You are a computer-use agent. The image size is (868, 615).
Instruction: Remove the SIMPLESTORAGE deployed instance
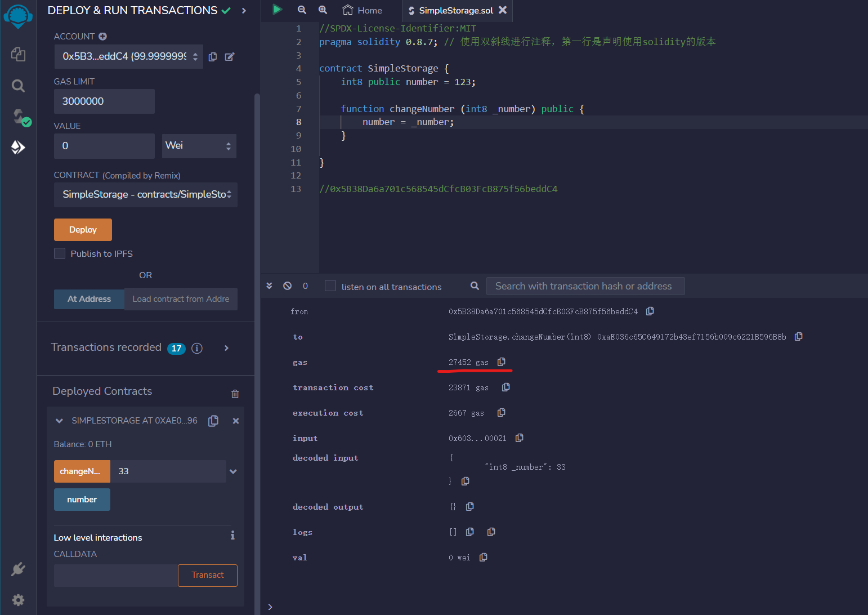click(x=236, y=421)
